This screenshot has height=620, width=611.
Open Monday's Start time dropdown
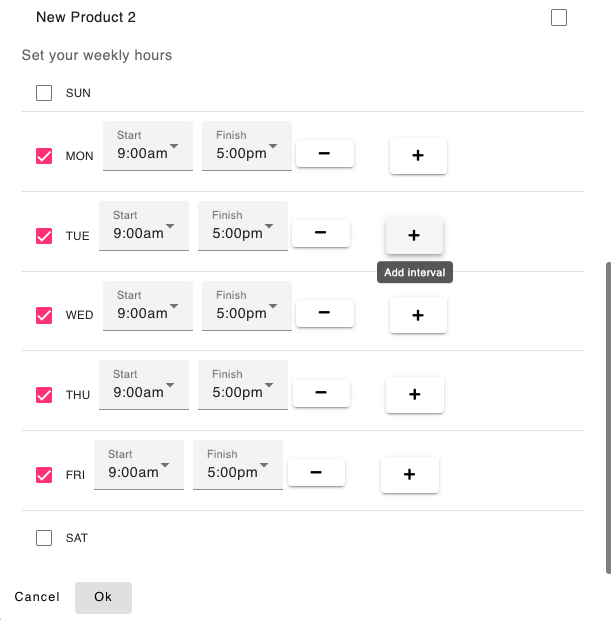pos(148,147)
